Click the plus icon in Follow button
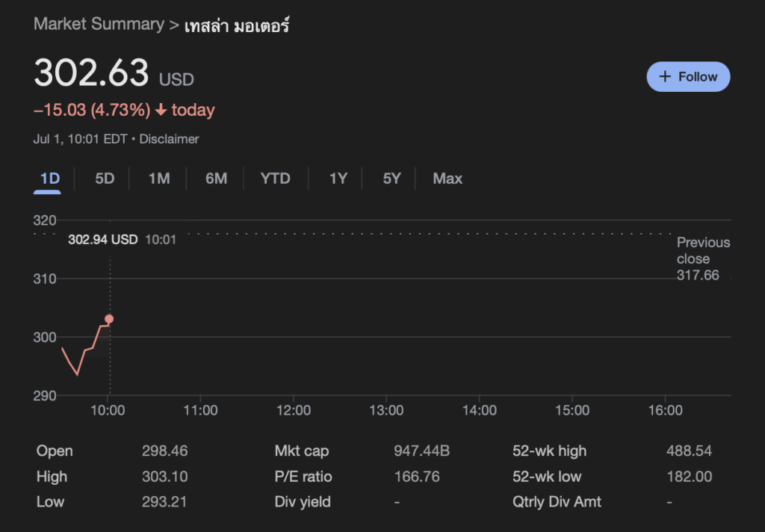 pyautogui.click(x=665, y=77)
